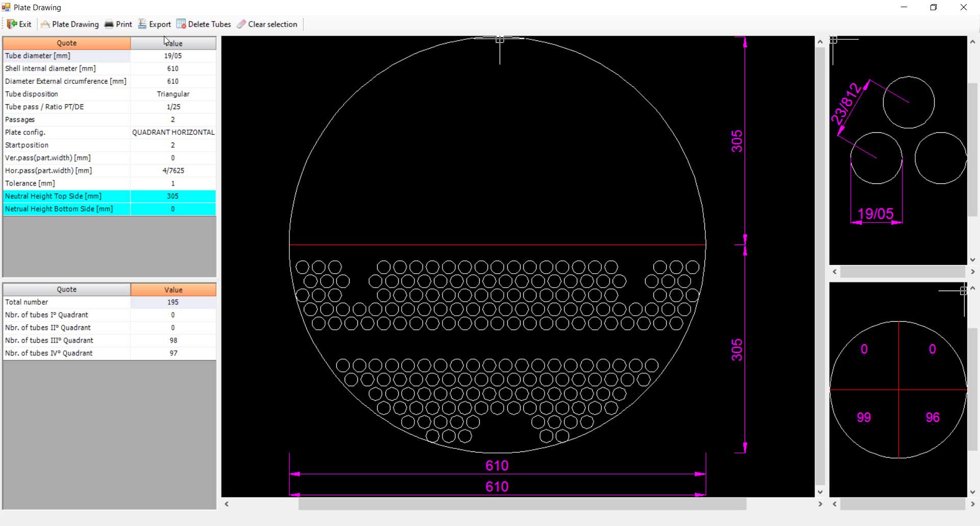The image size is (980, 526).
Task: Click the red horizontal partition line in drawing
Action: (x=497, y=245)
